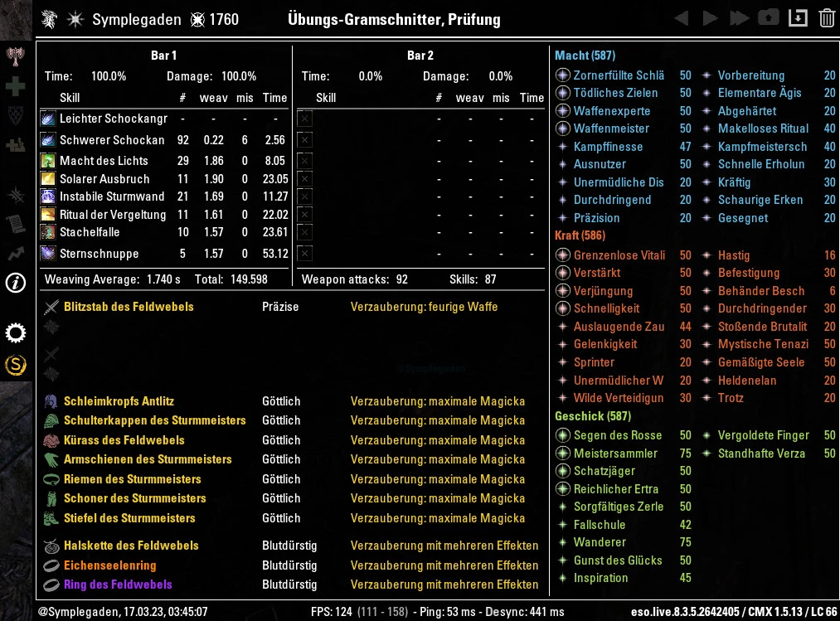Click the Macht des Lichts skill icon
The image size is (840, 621).
(47, 161)
